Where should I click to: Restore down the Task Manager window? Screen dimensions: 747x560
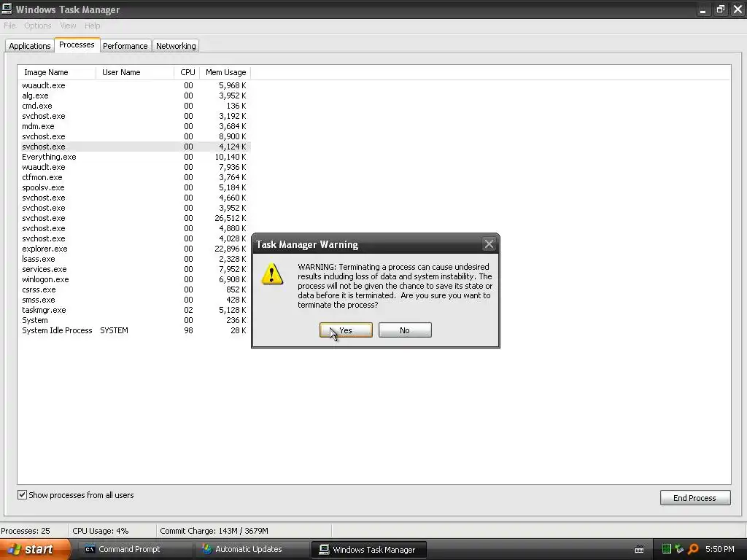tap(720, 9)
